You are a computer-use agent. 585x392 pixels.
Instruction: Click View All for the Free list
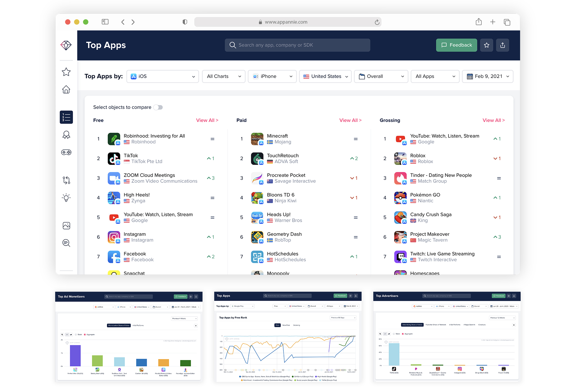pyautogui.click(x=207, y=120)
